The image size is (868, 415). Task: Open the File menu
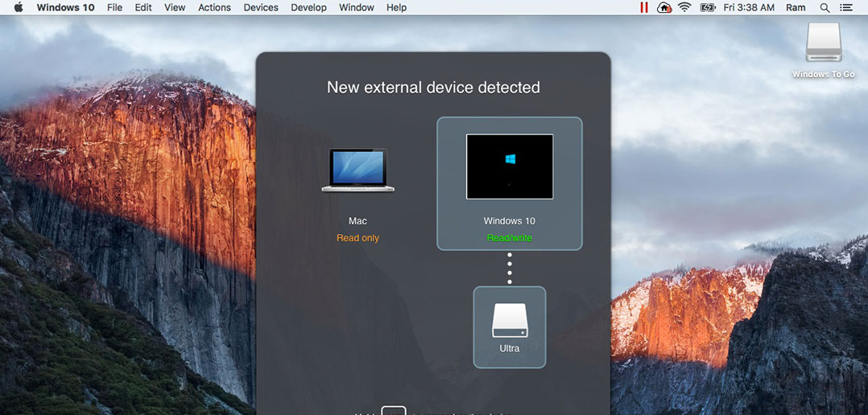click(114, 8)
